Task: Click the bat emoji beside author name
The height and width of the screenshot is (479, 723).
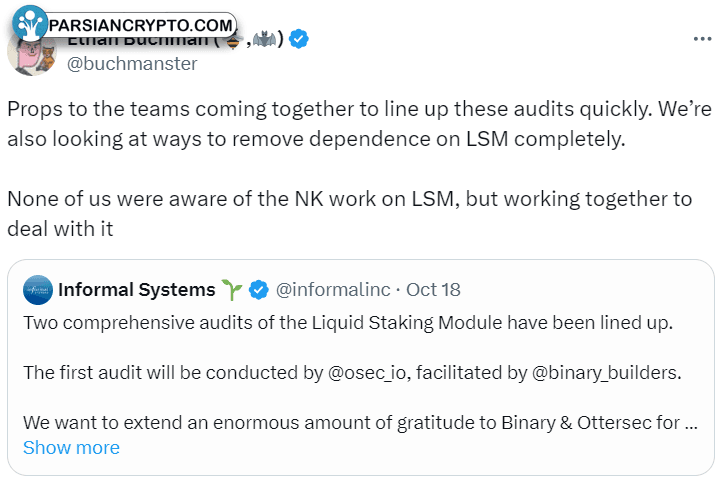Action: pyautogui.click(x=266, y=40)
